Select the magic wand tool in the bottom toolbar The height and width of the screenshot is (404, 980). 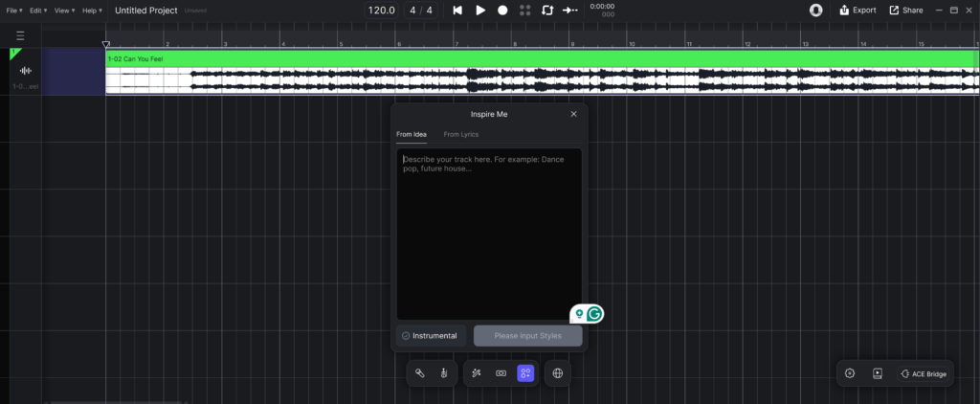476,373
